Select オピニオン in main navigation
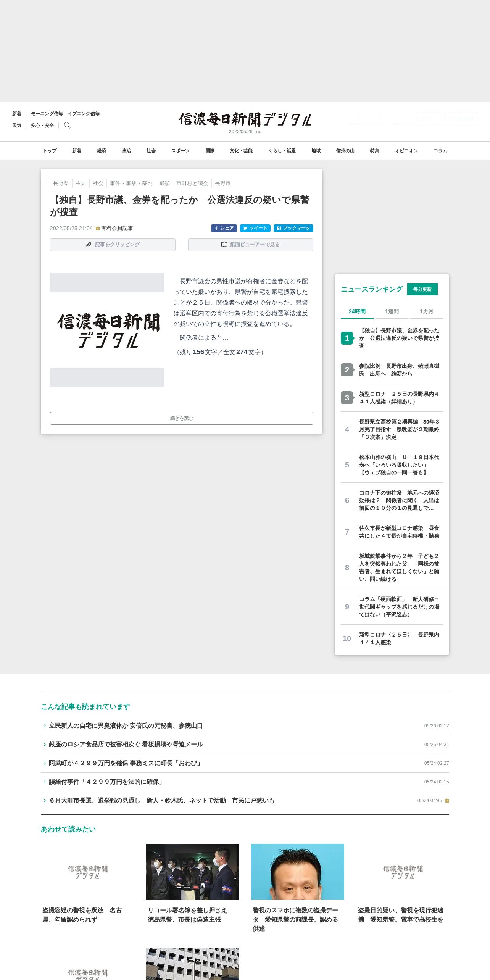Viewport: 490px width, 980px height. click(x=406, y=151)
